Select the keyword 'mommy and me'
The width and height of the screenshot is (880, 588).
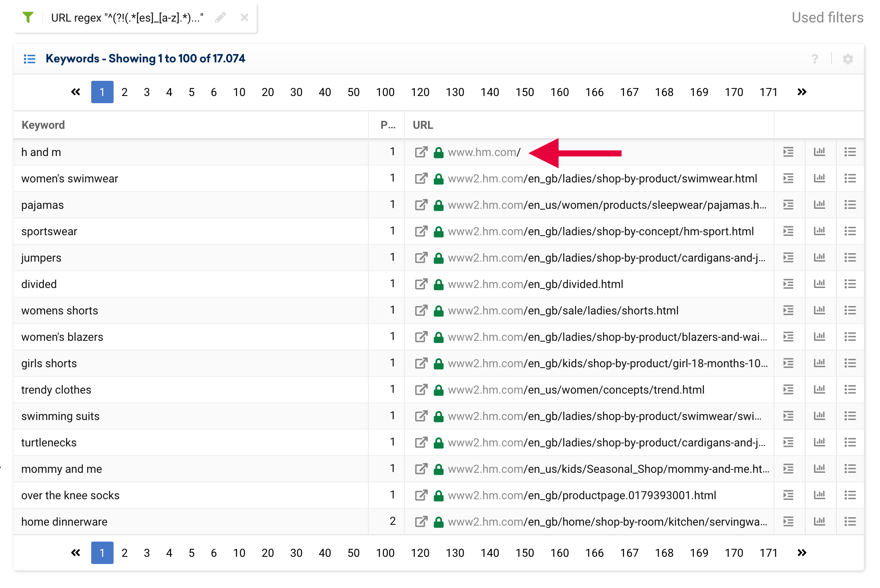(62, 469)
